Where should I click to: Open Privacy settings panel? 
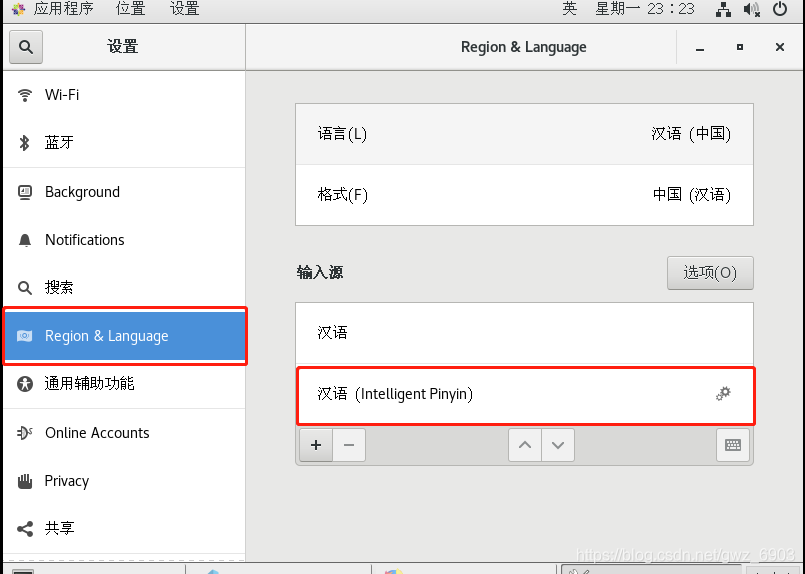(x=124, y=481)
